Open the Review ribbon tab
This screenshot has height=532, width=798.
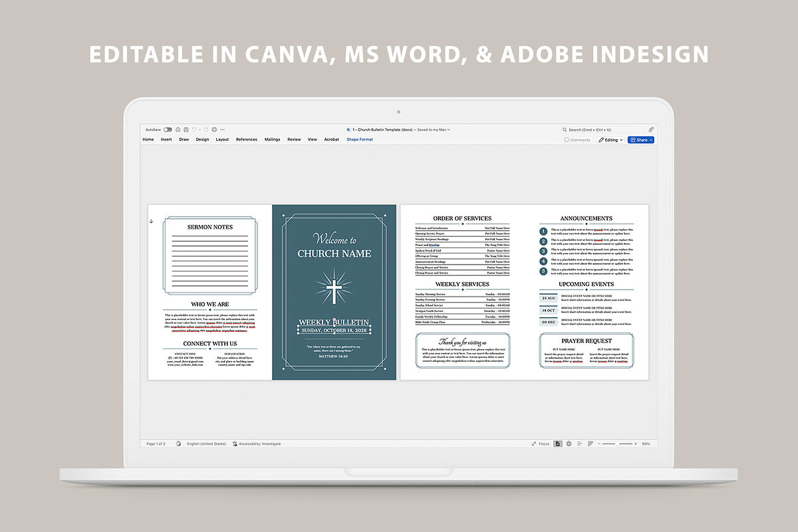(x=294, y=140)
